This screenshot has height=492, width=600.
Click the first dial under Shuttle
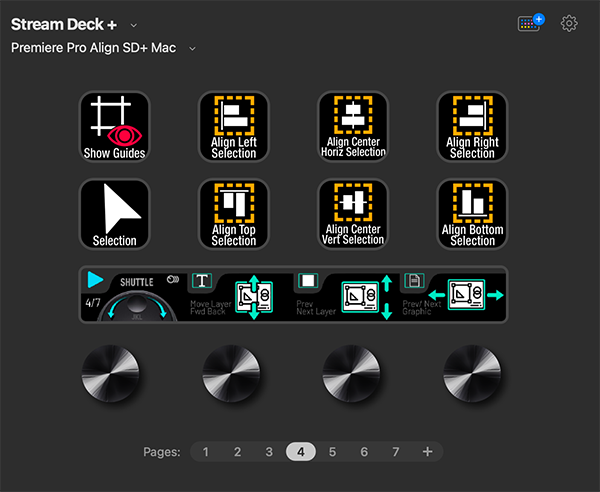click(x=111, y=374)
